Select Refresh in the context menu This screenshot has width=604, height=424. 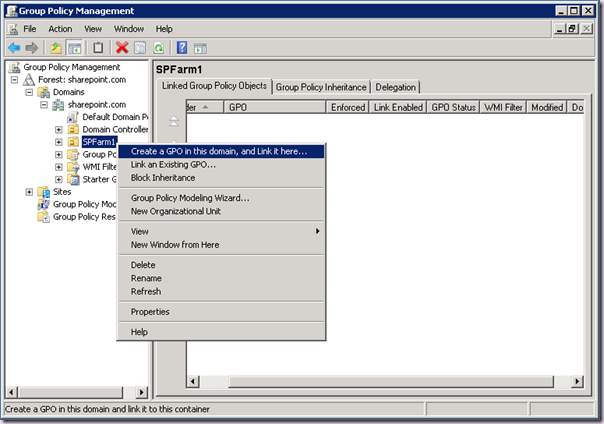click(221, 292)
